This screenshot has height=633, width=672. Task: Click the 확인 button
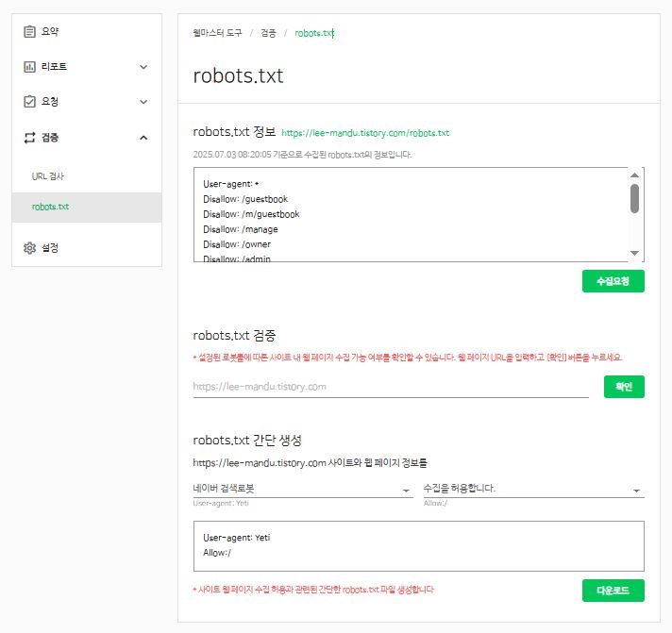624,387
